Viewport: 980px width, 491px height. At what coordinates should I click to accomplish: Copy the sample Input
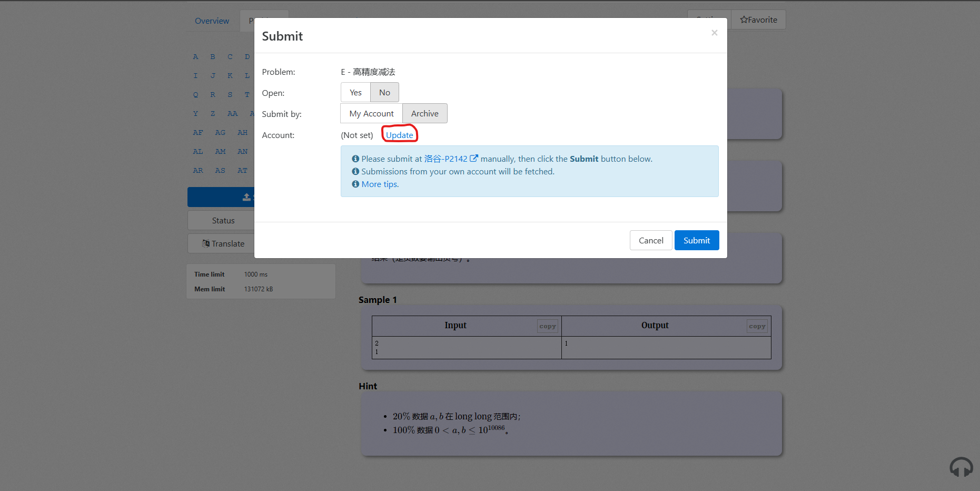548,326
